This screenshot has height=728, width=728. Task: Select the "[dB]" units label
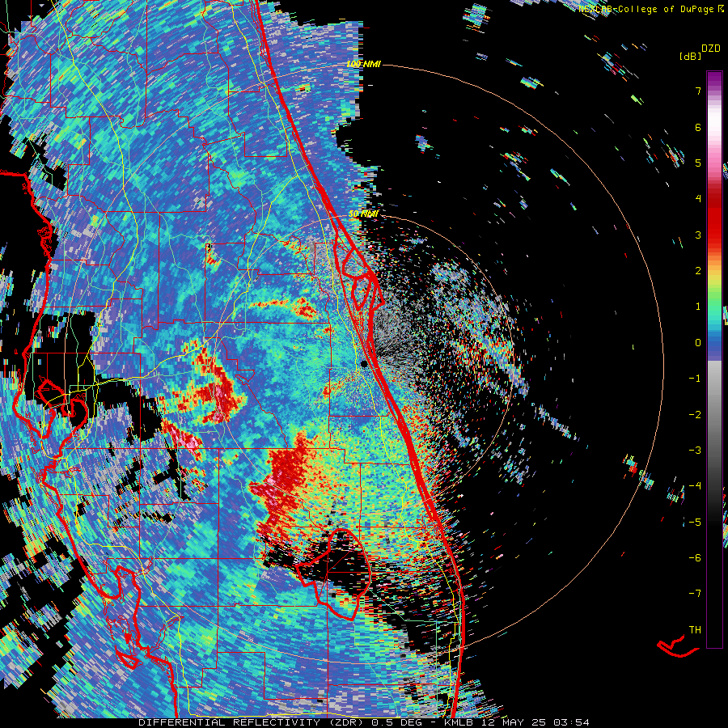pos(691,56)
